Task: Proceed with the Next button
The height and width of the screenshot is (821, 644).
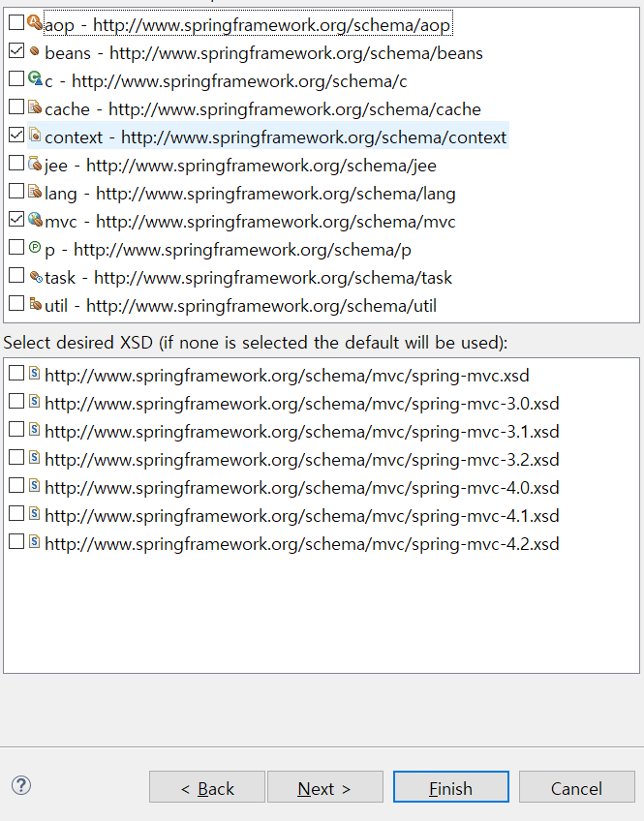Action: (x=325, y=787)
